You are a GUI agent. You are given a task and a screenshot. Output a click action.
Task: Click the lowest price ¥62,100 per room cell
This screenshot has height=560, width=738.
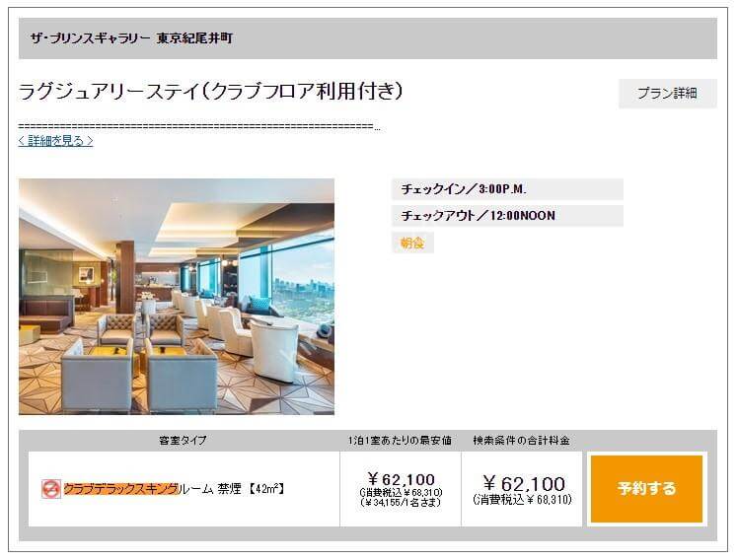coord(401,489)
